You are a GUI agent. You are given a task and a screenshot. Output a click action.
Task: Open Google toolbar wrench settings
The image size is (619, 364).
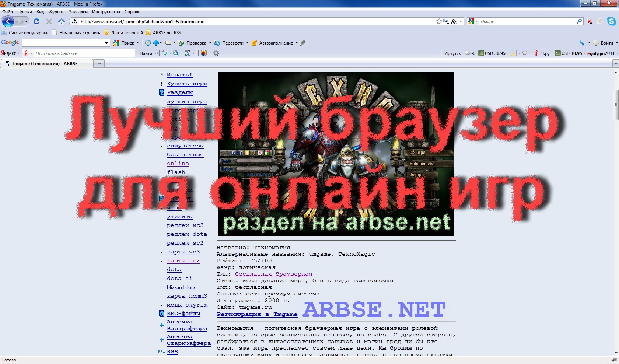[x=581, y=43]
